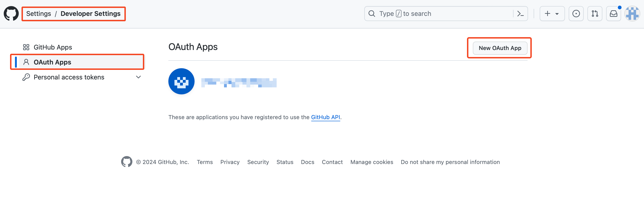Open the notifications inbox icon
Image resolution: width=644 pixels, height=214 pixels.
(x=613, y=14)
